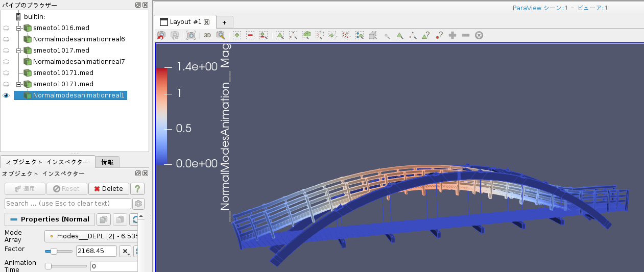Show smeoto1016.med by clicking its eye
644x272 pixels.
(6, 28)
